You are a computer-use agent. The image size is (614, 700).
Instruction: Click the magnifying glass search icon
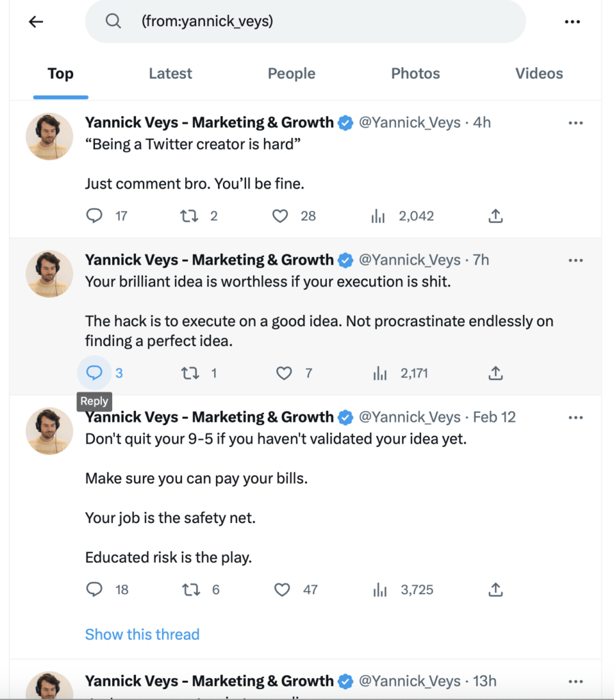coord(113,21)
